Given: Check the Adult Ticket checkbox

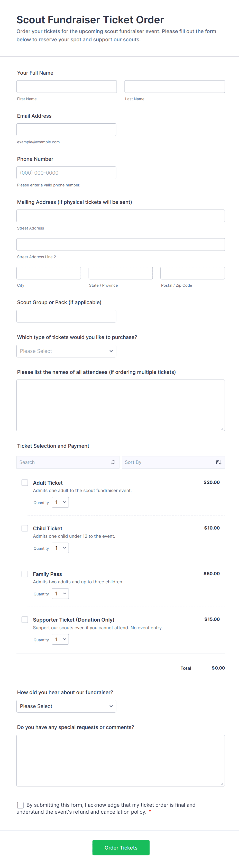Looking at the screenshot, I should point(25,483).
